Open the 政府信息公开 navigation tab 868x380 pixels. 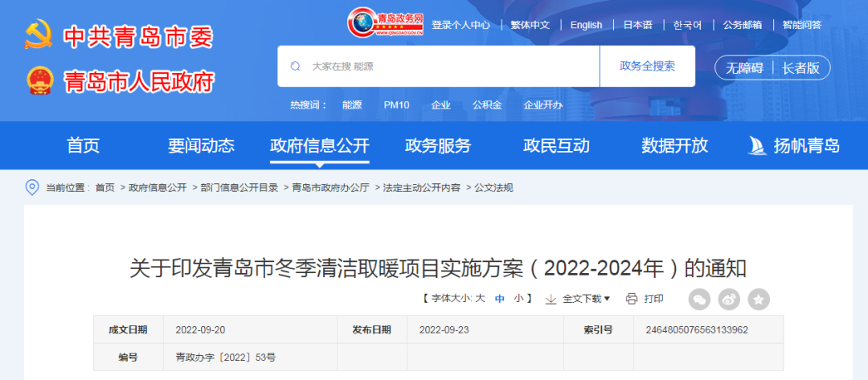point(319,145)
